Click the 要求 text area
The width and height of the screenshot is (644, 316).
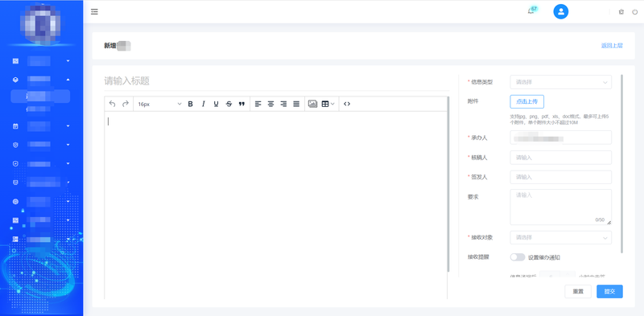coord(560,207)
